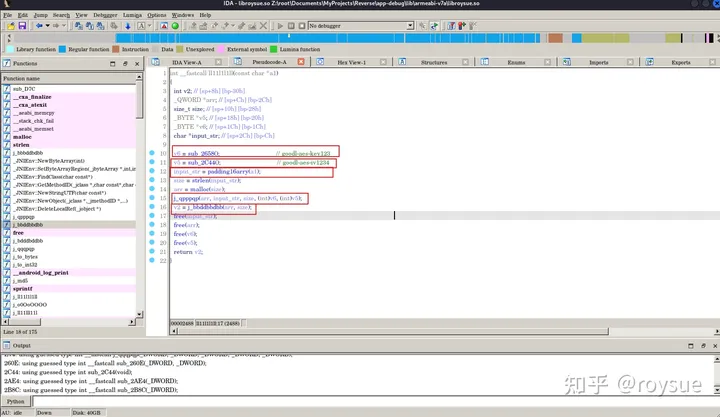
Task: Toggle breakpoint dot on line 21
Action: (x=152, y=251)
